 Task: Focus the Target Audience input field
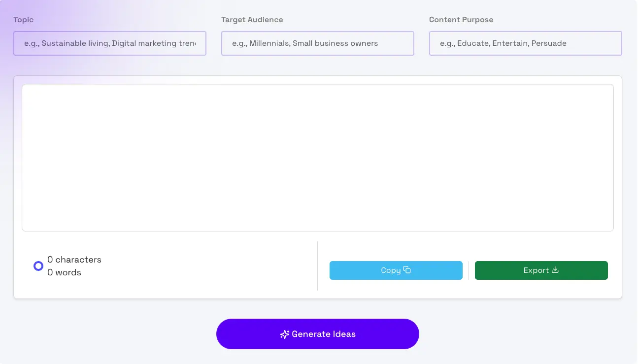pyautogui.click(x=318, y=43)
